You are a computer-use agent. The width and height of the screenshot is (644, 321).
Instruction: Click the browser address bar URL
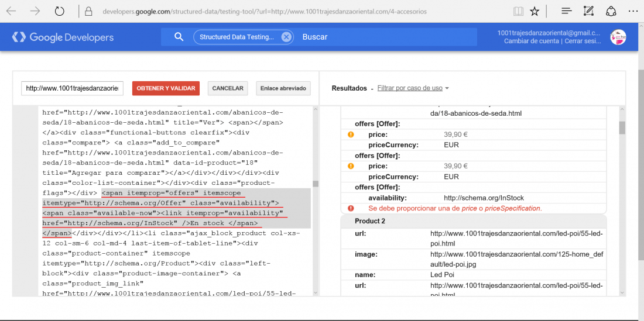click(x=265, y=12)
